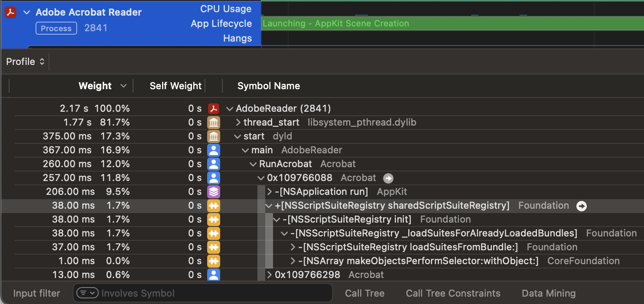644x304 pixels.
Task: Click the Adobe Acrobat Reader app icon in process header
Action: click(x=10, y=12)
